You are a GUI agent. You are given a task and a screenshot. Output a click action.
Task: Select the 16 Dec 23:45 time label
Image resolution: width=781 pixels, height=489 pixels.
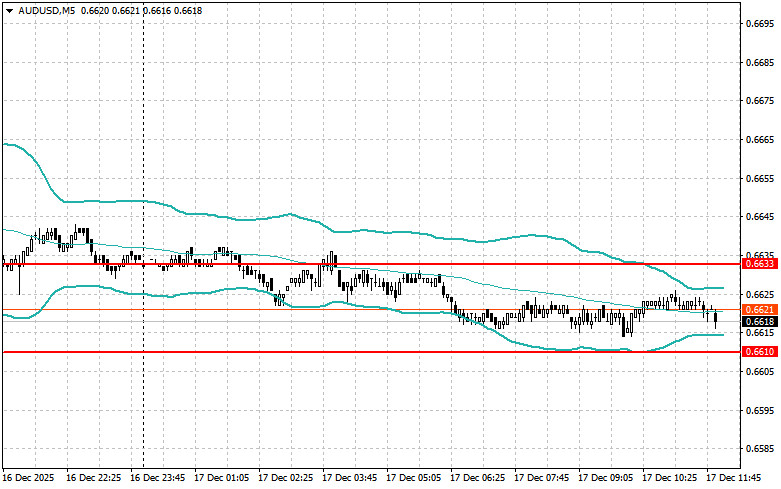point(157,478)
